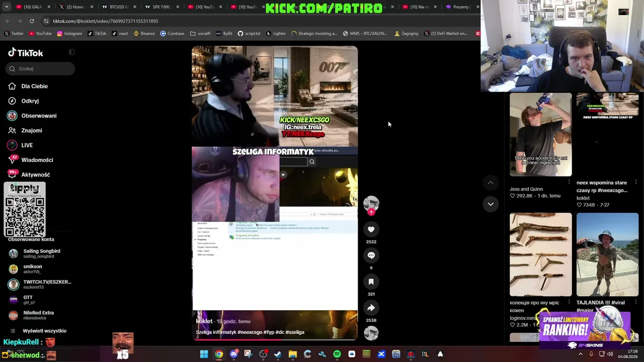Open the script.txt GitHub bookmark

[x=249, y=34]
